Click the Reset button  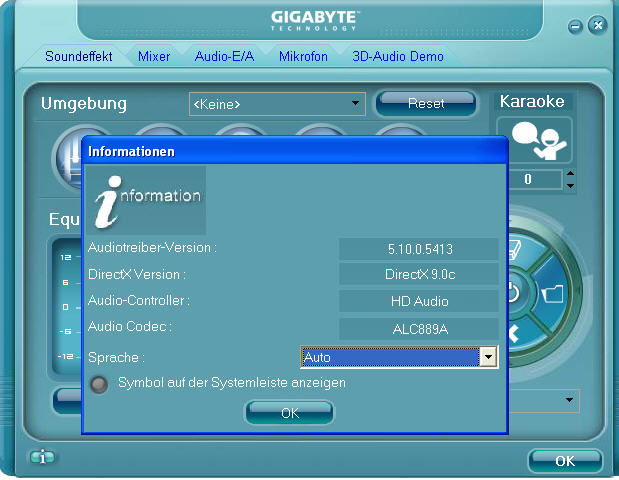(x=426, y=103)
